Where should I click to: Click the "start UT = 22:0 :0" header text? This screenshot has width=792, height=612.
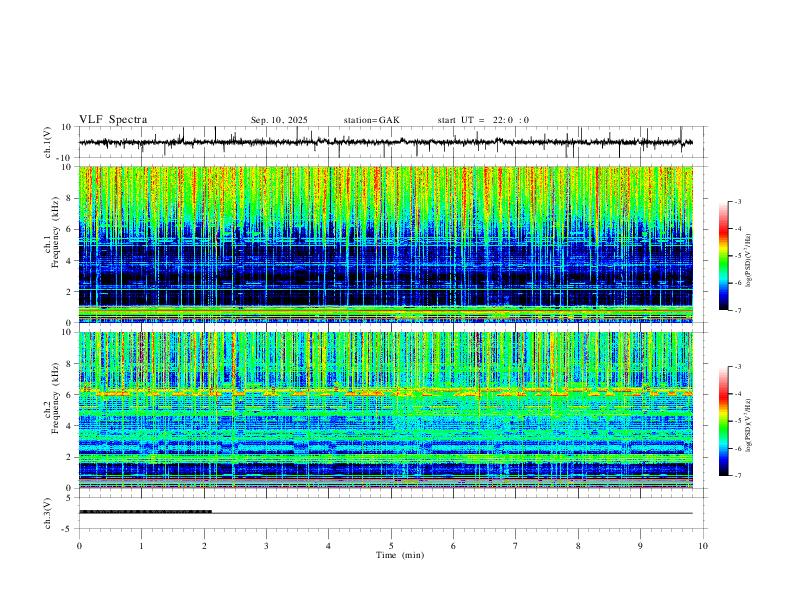click(x=483, y=120)
